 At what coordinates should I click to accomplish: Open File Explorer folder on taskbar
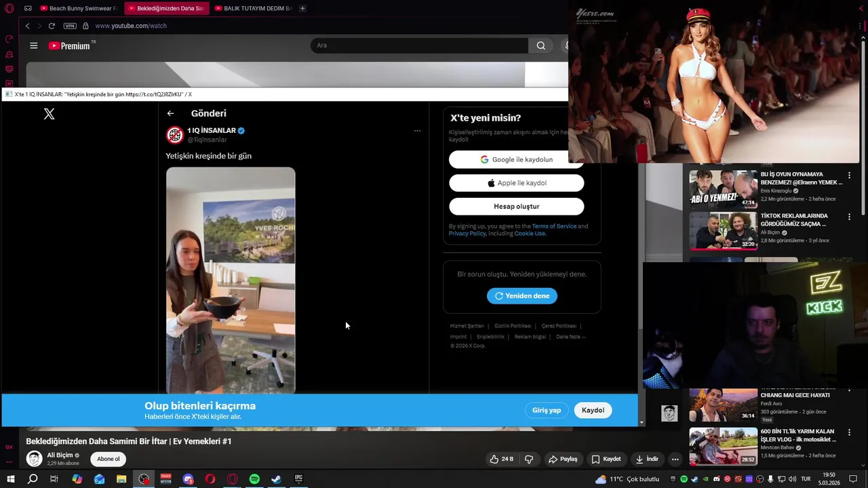[121, 479]
